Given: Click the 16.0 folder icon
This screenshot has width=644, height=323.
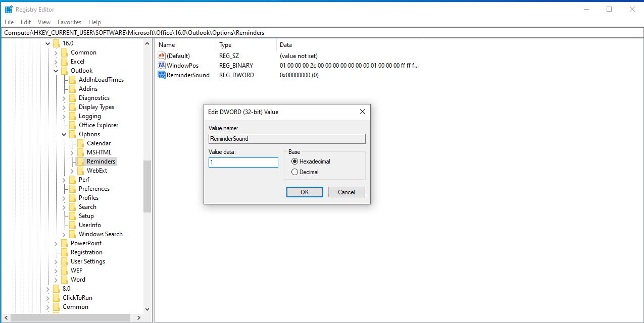Looking at the screenshot, I should click(x=56, y=43).
